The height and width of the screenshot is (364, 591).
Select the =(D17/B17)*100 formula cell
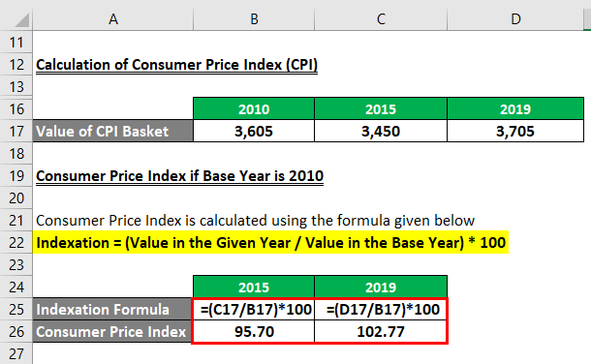point(381,309)
